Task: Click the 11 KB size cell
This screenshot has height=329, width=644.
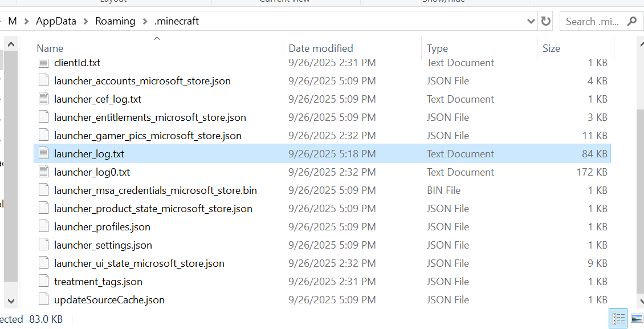Action: tap(594, 136)
